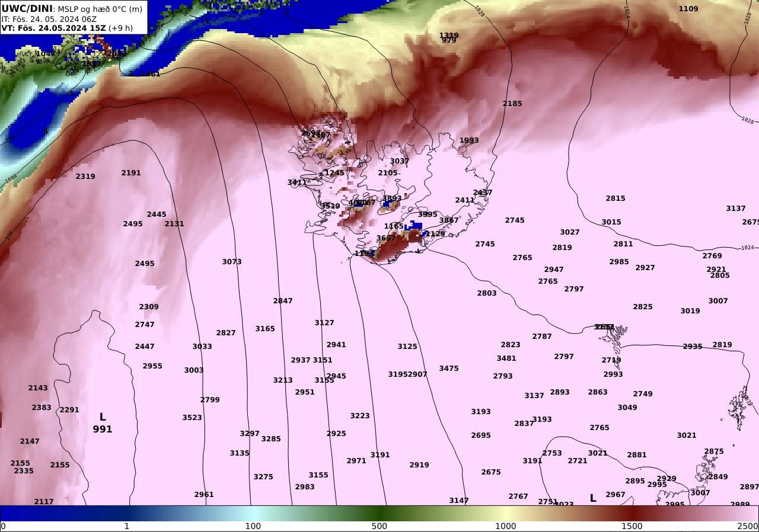Select the height value '2935'
Viewport: 759px width, 532px height.
point(693,347)
